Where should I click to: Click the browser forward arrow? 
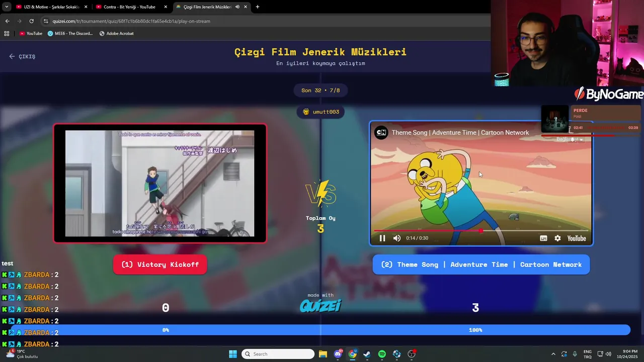pyautogui.click(x=19, y=21)
